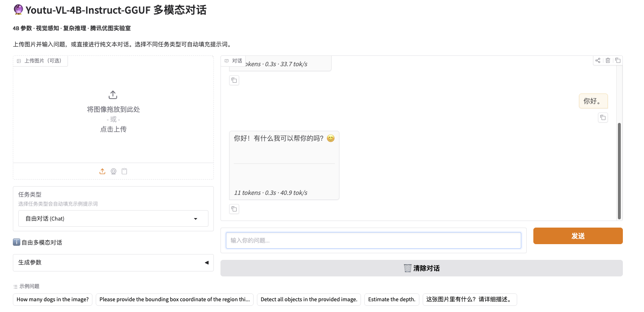This screenshot has width=644, height=312.
Task: Choose example How many dogs in the image?
Action: tap(53, 300)
